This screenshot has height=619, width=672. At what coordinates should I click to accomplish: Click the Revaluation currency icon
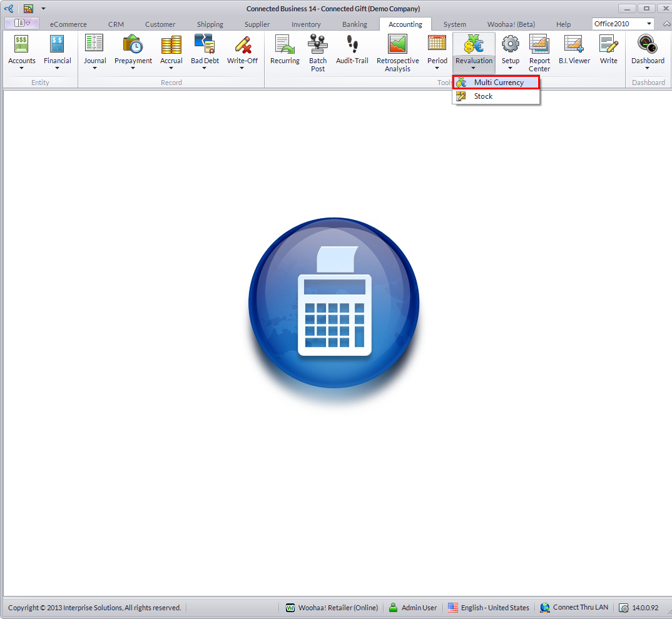pos(474,44)
